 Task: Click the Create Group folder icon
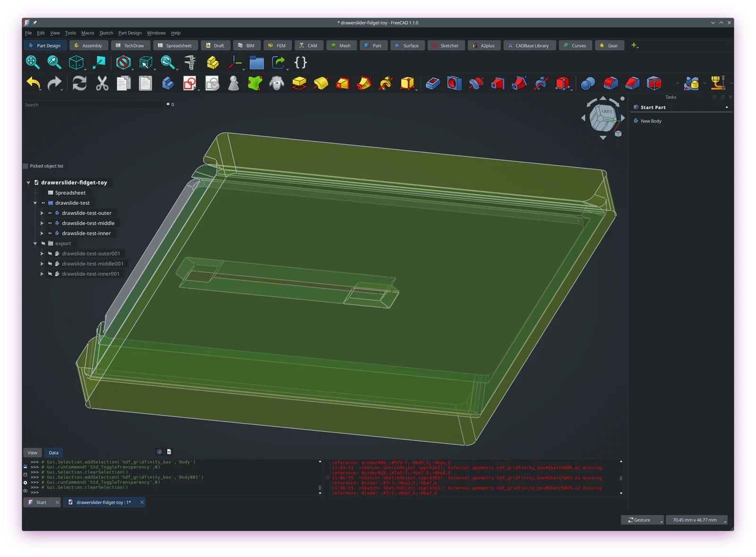click(257, 62)
